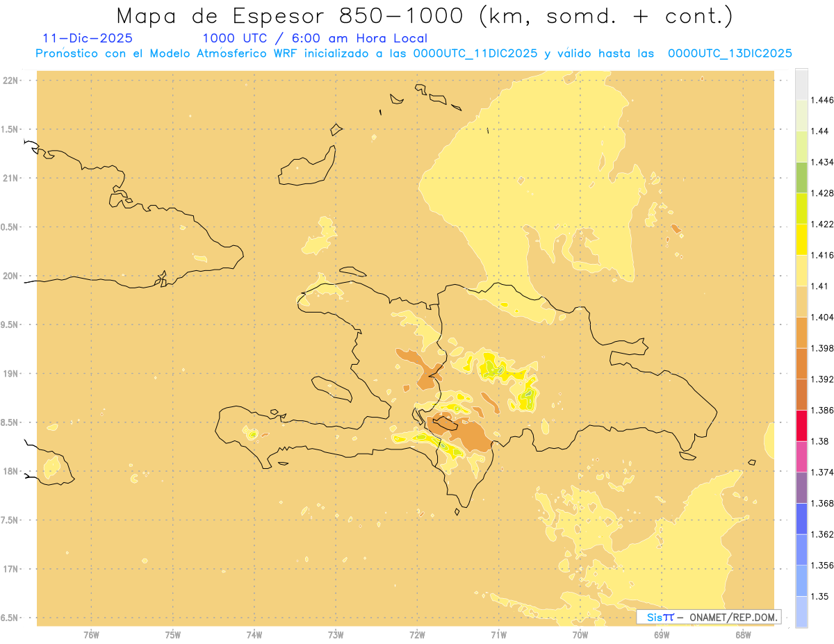The width and height of the screenshot is (834, 644).
Task: Click the '1.356' colorbar value
Action: (x=823, y=565)
